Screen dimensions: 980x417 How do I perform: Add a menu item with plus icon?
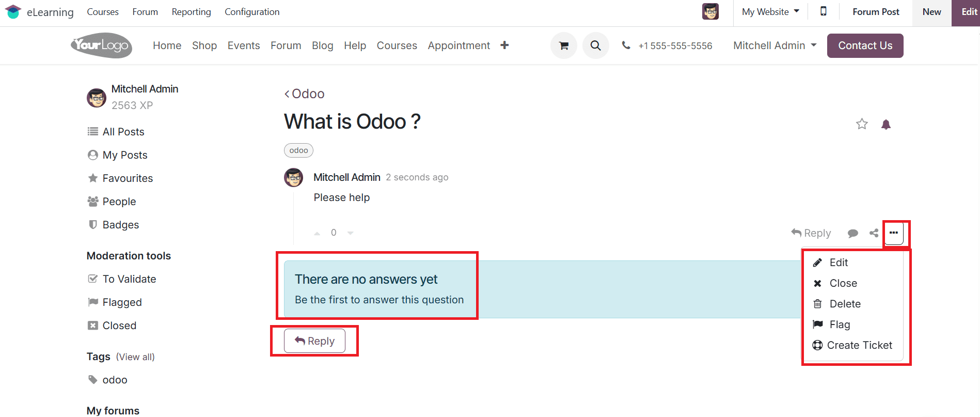[504, 45]
